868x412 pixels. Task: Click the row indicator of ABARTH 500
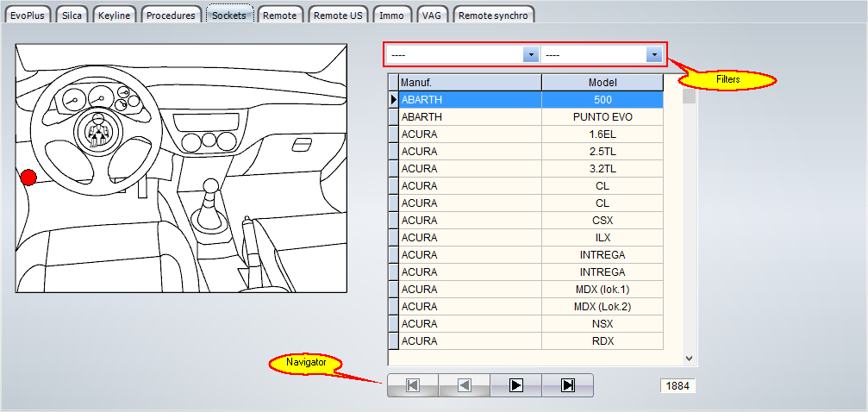click(393, 100)
